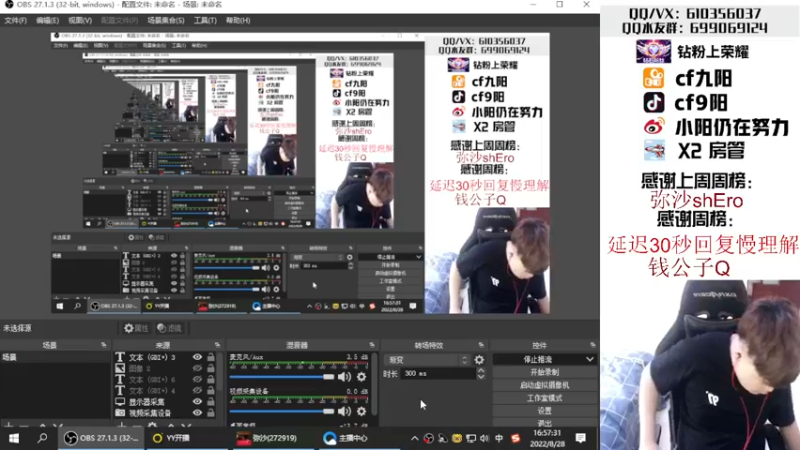The width and height of the screenshot is (800, 450).
Task: Click the camera icon of 视频采集设备 source
Action: (x=120, y=413)
